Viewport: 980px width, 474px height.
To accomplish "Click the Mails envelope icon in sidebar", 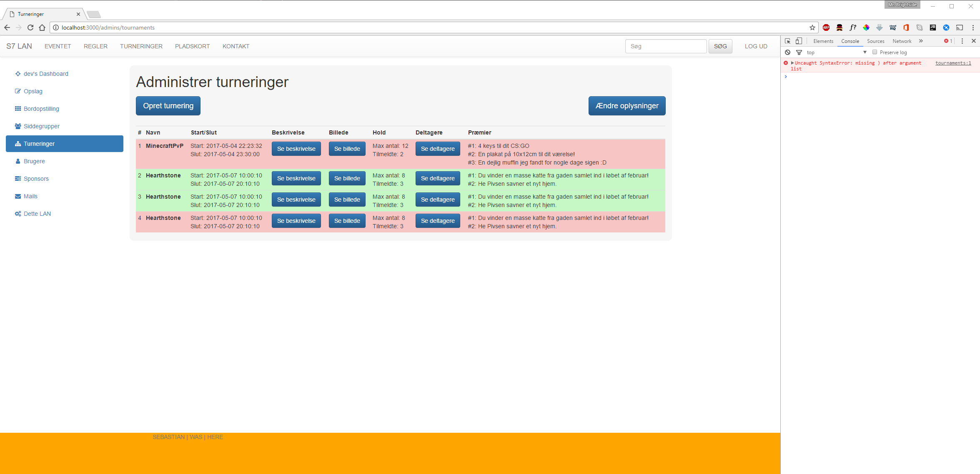I will (18, 196).
